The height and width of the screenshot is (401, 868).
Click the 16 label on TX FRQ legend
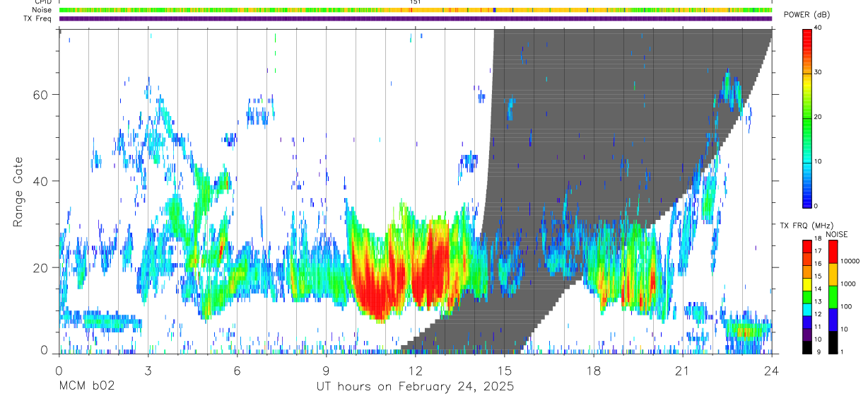click(x=817, y=264)
